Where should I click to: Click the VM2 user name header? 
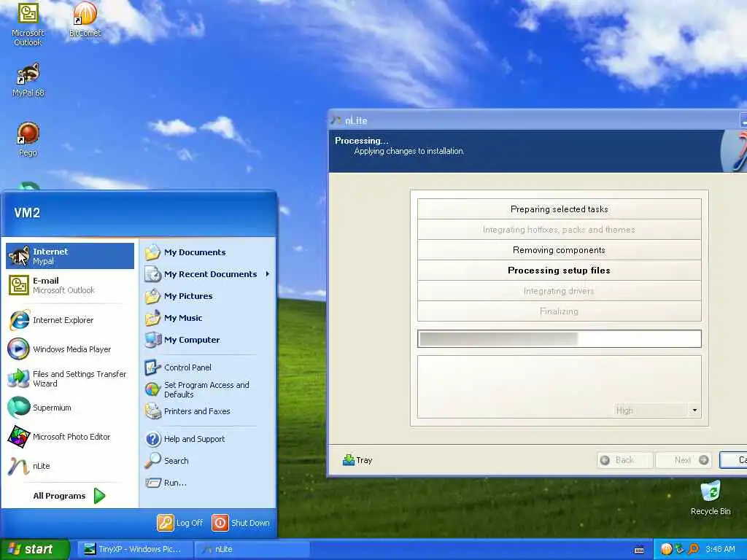click(27, 213)
